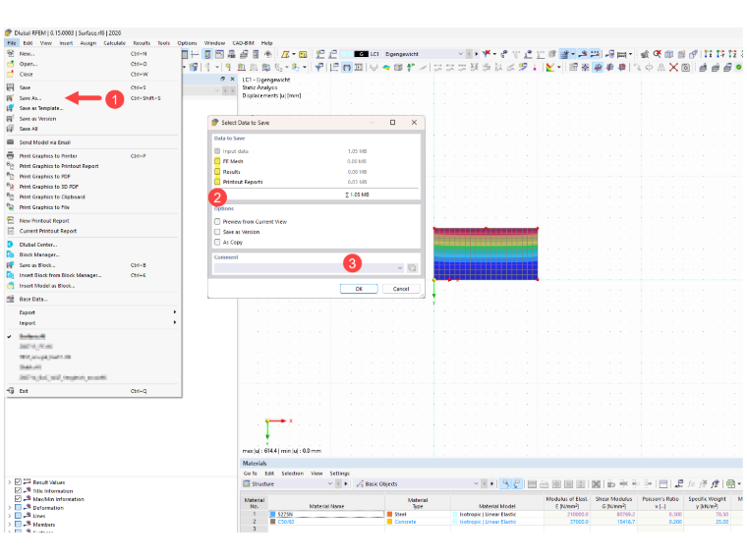Click the pin icon of navigator panel
Viewport: 747px width, 560px height.
[222, 79]
